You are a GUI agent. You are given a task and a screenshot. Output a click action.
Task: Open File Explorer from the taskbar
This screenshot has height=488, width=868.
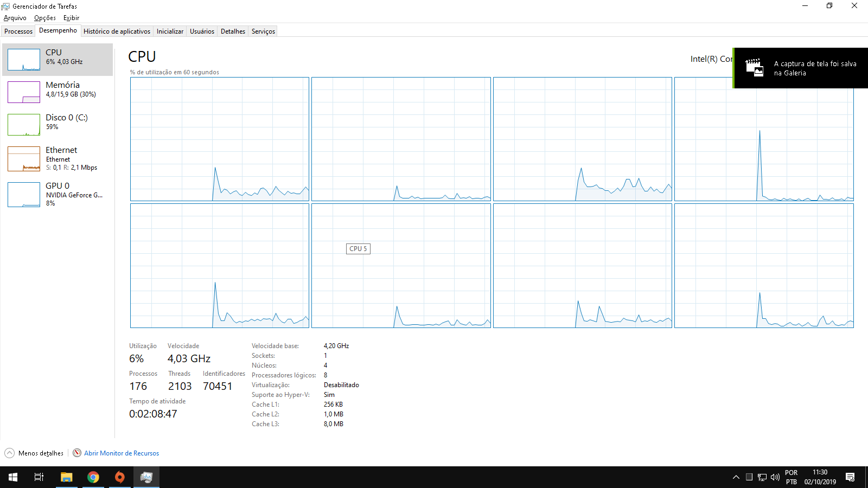click(x=66, y=477)
